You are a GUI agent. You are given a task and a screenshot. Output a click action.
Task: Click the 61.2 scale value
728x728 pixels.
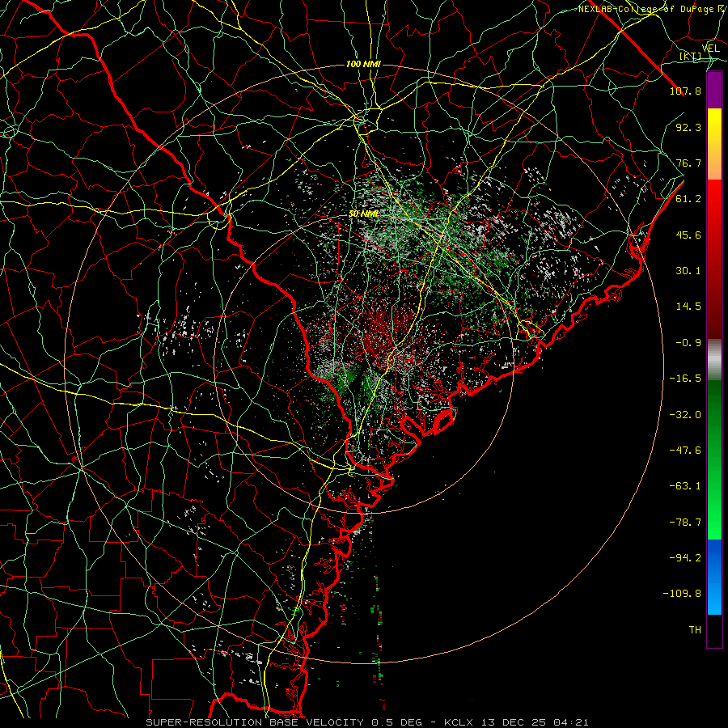click(x=688, y=199)
